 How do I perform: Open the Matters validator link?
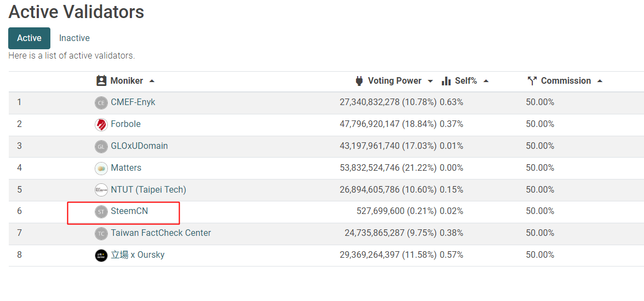[126, 167]
